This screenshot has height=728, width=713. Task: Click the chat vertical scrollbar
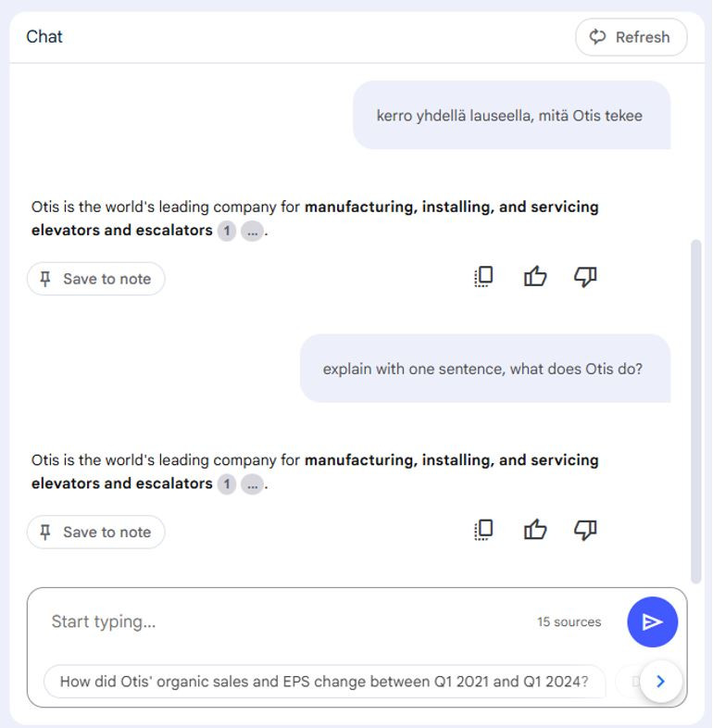point(695,411)
